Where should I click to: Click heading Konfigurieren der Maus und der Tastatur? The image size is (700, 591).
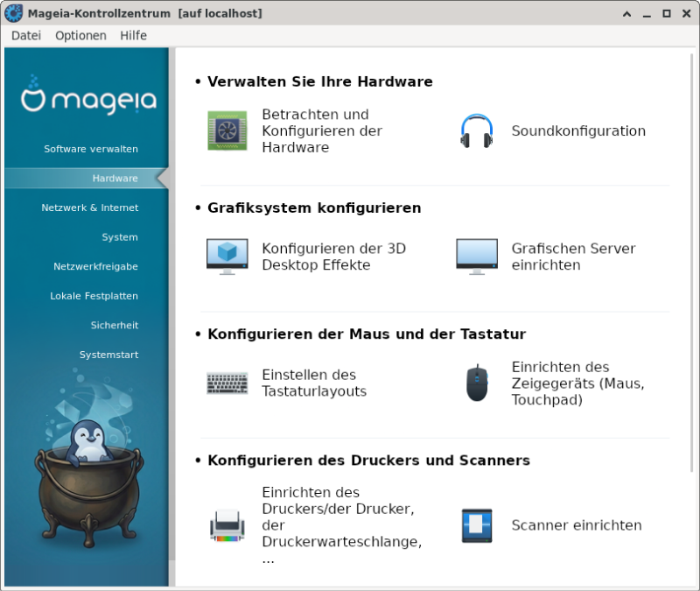[x=367, y=334]
